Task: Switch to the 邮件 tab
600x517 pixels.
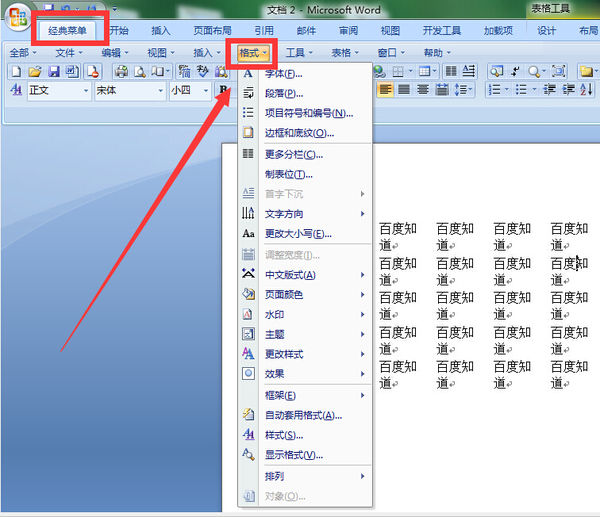Action: tap(306, 31)
